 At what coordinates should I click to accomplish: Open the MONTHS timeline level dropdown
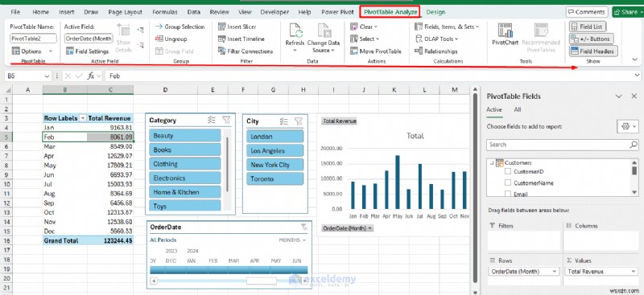coord(292,240)
